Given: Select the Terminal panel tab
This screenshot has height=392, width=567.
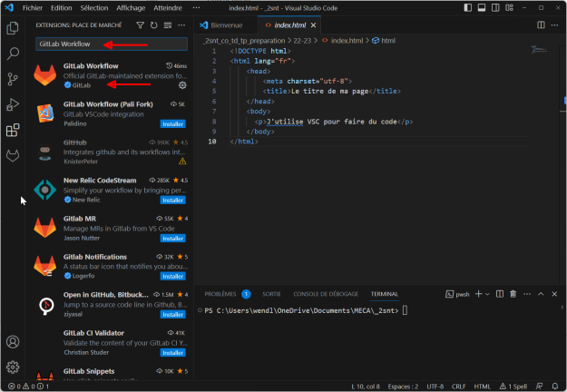Looking at the screenshot, I should click(x=384, y=294).
